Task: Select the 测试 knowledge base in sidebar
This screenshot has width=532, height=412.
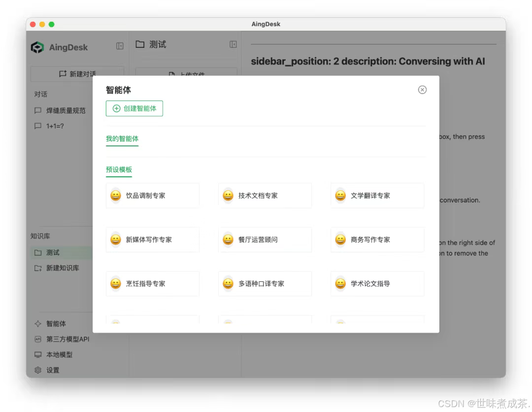Action: tap(62, 252)
